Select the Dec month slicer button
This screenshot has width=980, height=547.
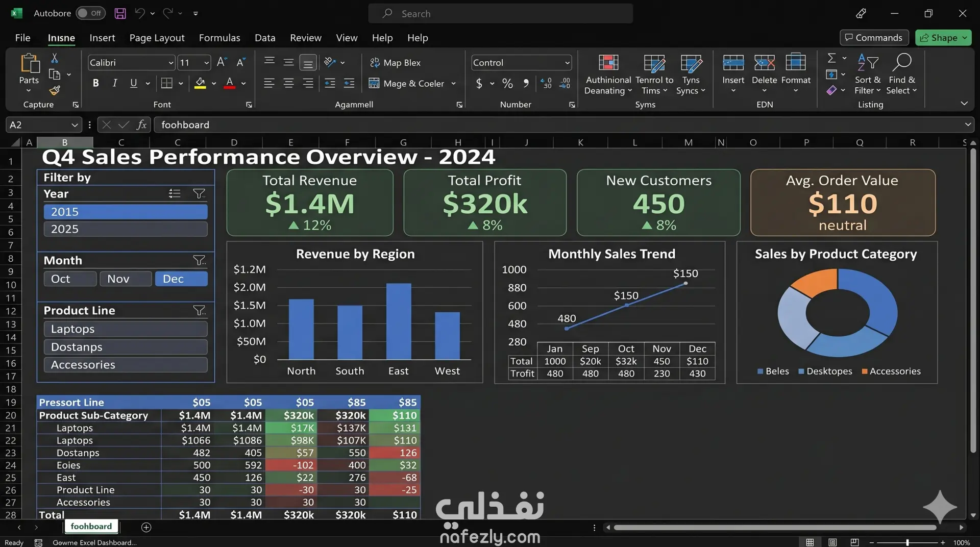pyautogui.click(x=181, y=279)
